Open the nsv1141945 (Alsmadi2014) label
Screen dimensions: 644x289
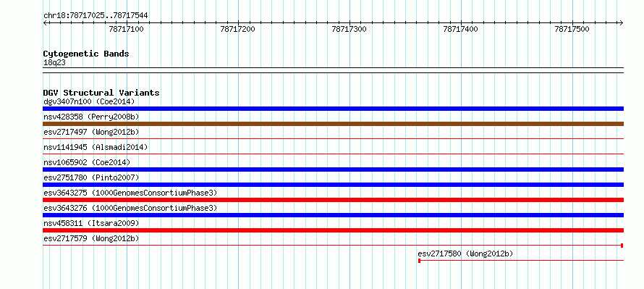point(96,147)
